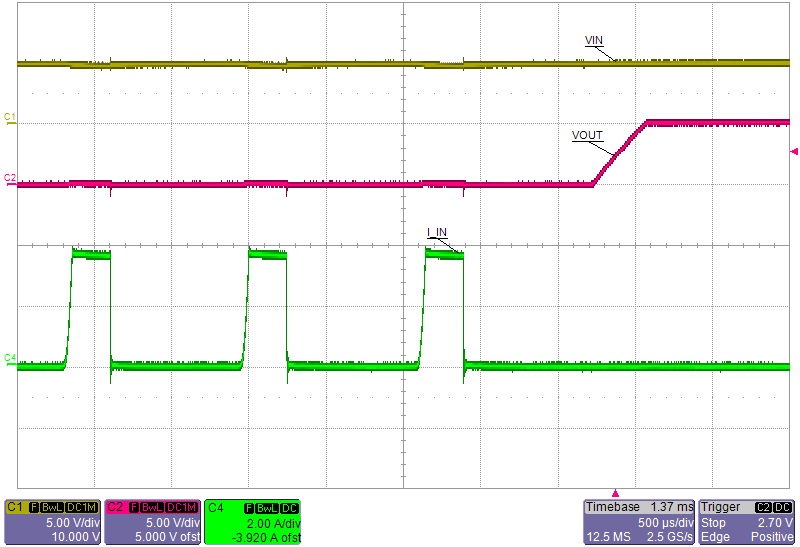
Task: Click the BwL badge in the C1 box
Action: (x=52, y=508)
